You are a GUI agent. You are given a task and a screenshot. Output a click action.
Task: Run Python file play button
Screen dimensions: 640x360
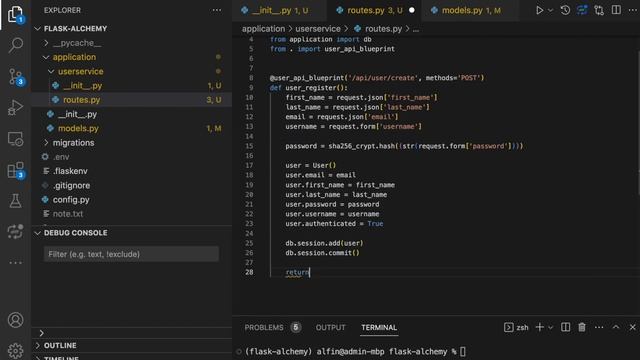pyautogui.click(x=539, y=10)
